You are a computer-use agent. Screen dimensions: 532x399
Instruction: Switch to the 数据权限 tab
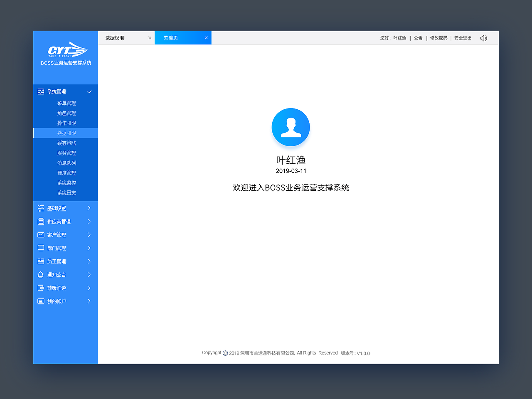(116, 37)
